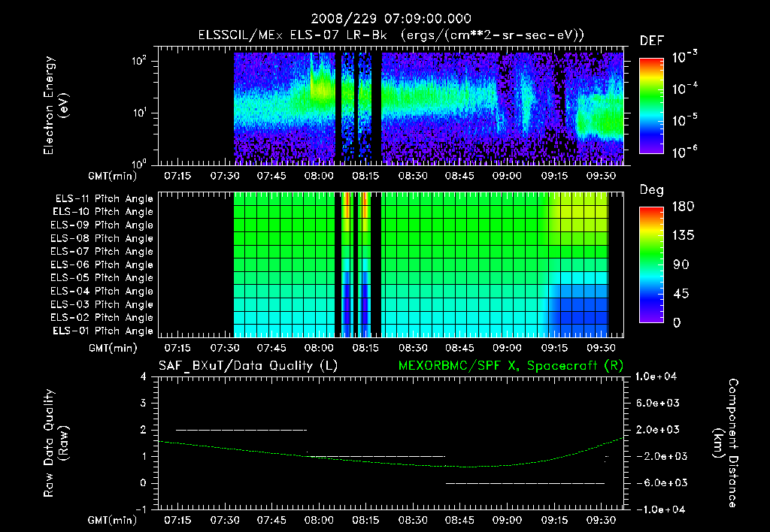Click the 08:15 tick under pitch angle panel
Viewport: 770px width, 532px height.
(x=366, y=348)
